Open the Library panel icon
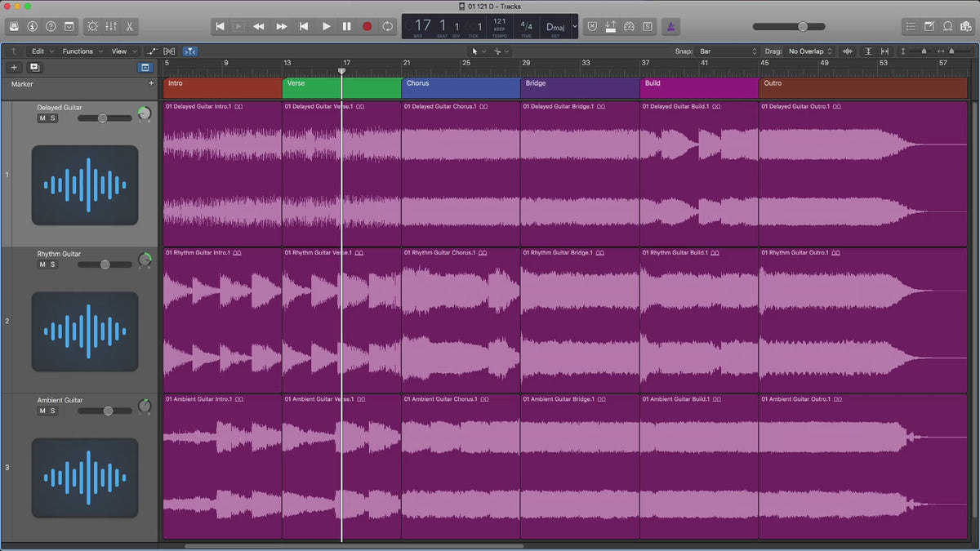The image size is (980, 551). [14, 26]
